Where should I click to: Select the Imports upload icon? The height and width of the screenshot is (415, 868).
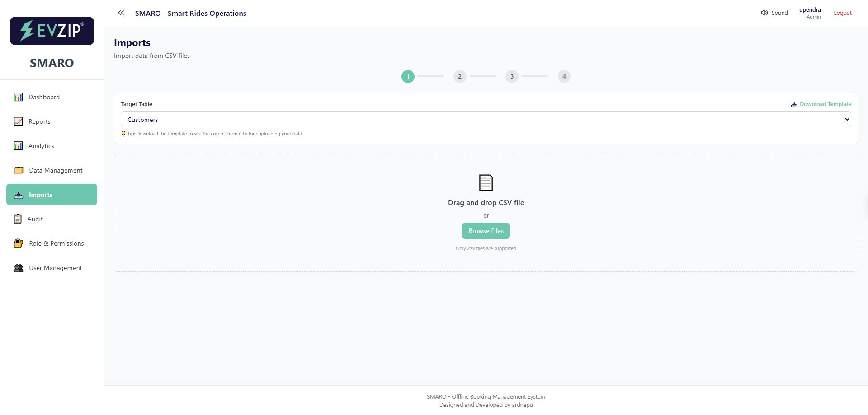pos(18,195)
